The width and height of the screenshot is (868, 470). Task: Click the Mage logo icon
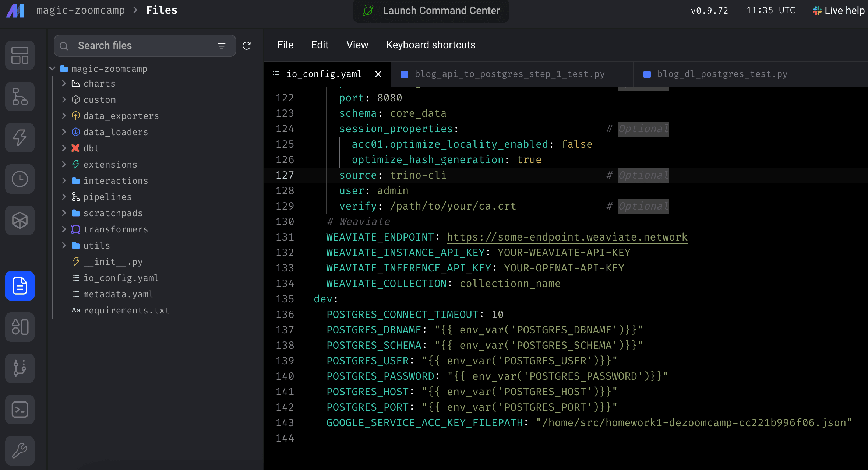point(15,10)
